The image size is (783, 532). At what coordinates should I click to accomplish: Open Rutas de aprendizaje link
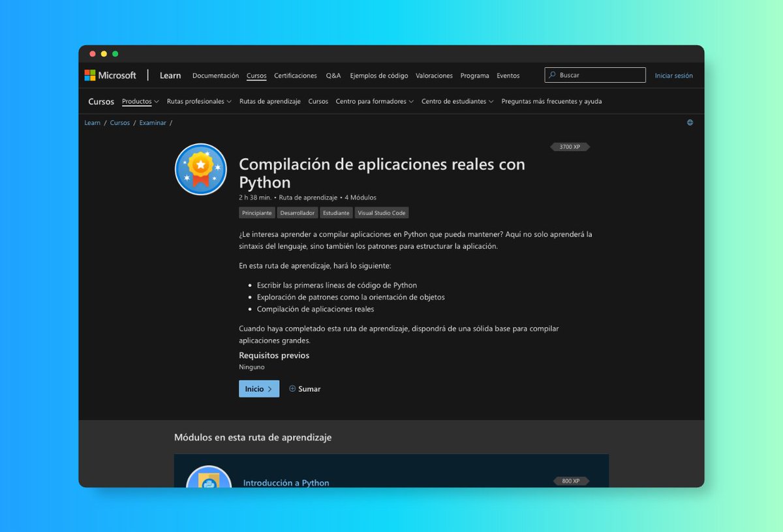[x=270, y=102]
